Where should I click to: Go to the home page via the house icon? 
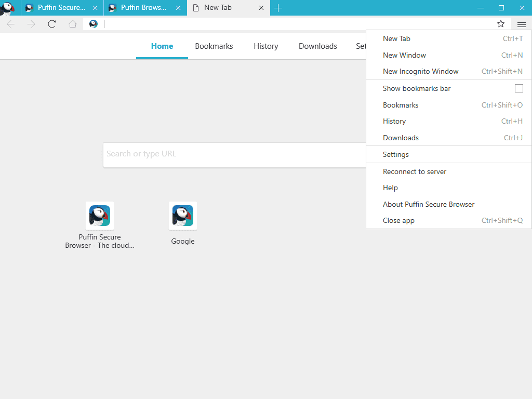click(73, 24)
